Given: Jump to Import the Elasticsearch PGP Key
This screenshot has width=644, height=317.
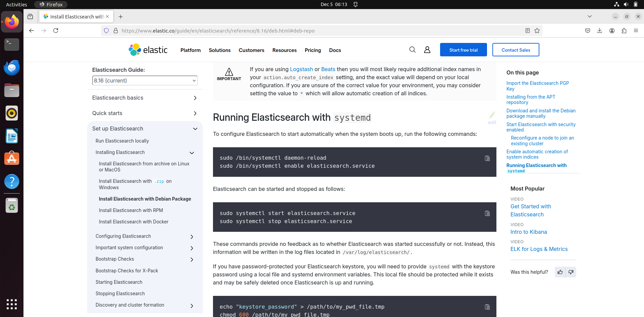Looking at the screenshot, I should [538, 86].
